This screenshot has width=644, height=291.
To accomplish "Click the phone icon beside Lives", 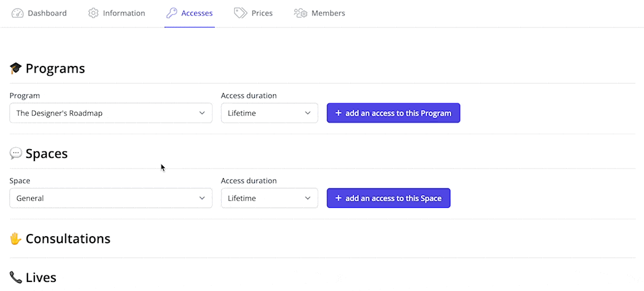I will tap(16, 277).
